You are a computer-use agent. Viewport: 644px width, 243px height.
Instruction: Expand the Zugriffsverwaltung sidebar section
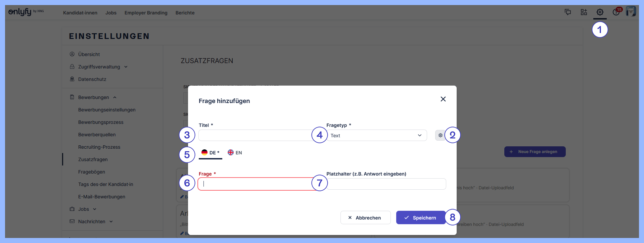coord(99,67)
